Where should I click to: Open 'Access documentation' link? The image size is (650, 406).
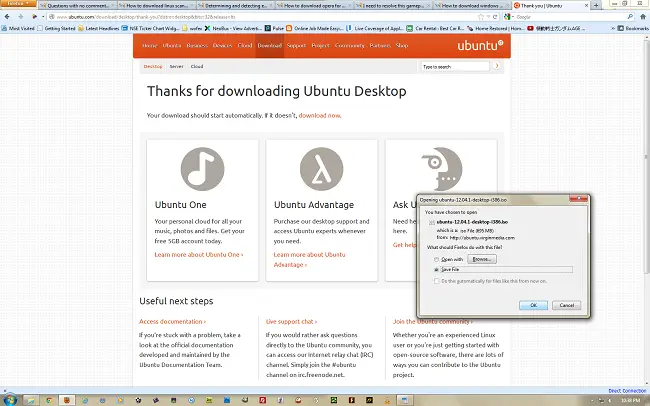172,321
